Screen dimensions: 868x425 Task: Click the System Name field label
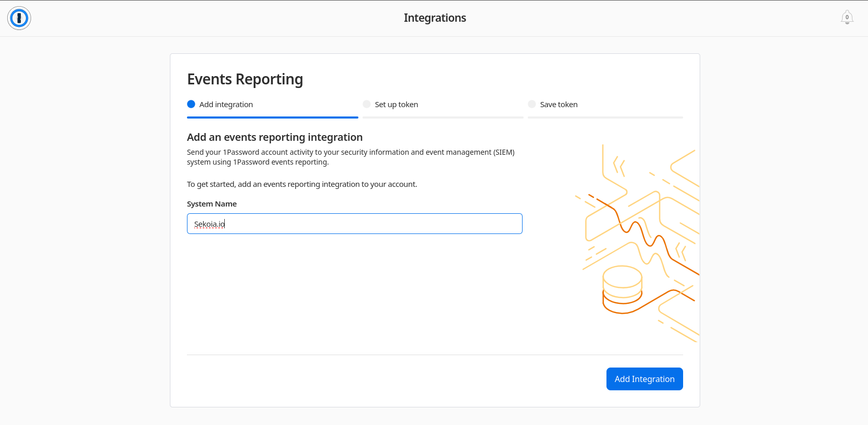[212, 204]
